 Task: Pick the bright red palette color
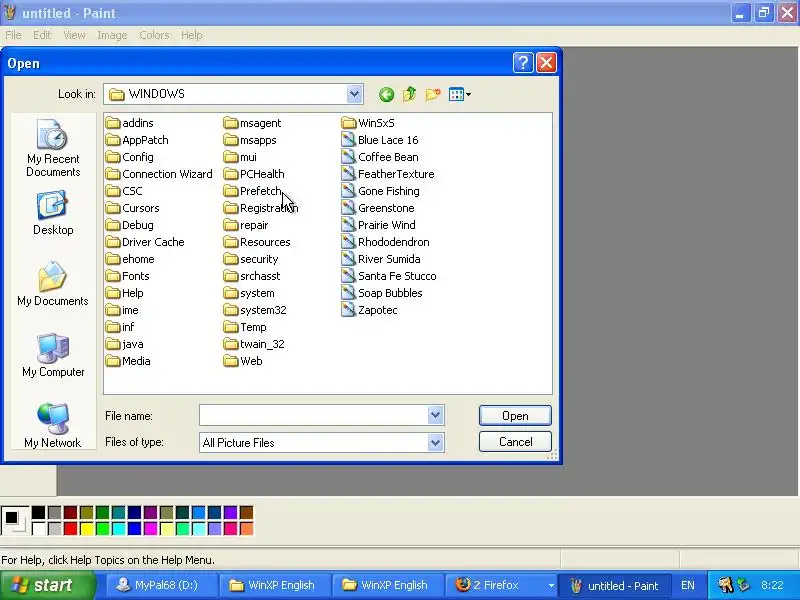[70, 529]
